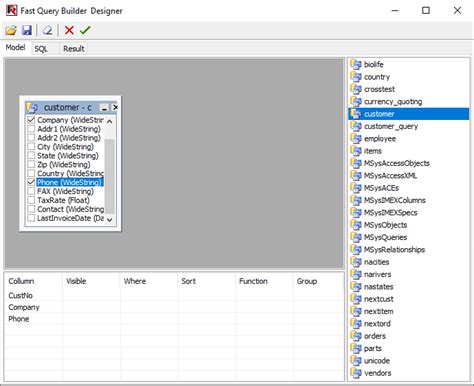This screenshot has width=474, height=386.
Task: Check the Addr2 field checkbox
Action: [x=31, y=138]
